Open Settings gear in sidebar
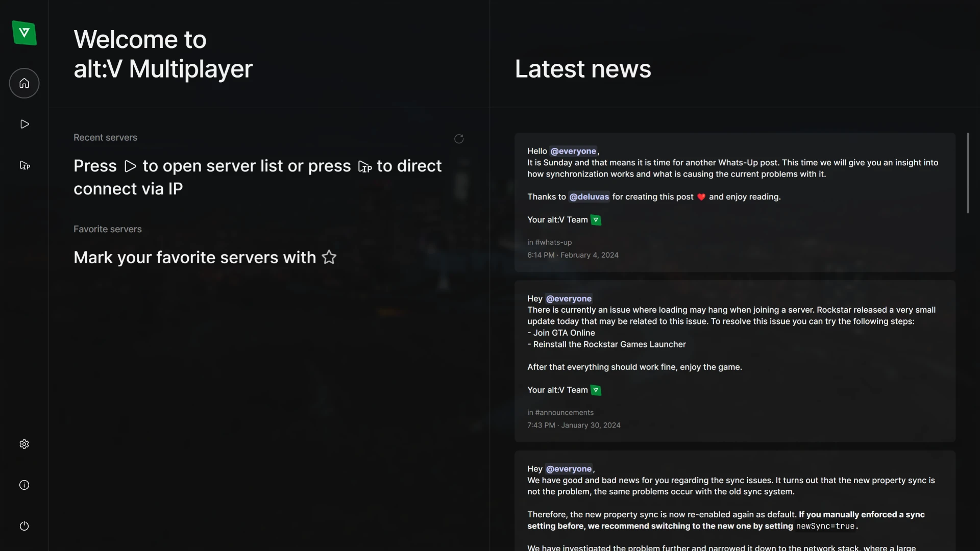 24,444
